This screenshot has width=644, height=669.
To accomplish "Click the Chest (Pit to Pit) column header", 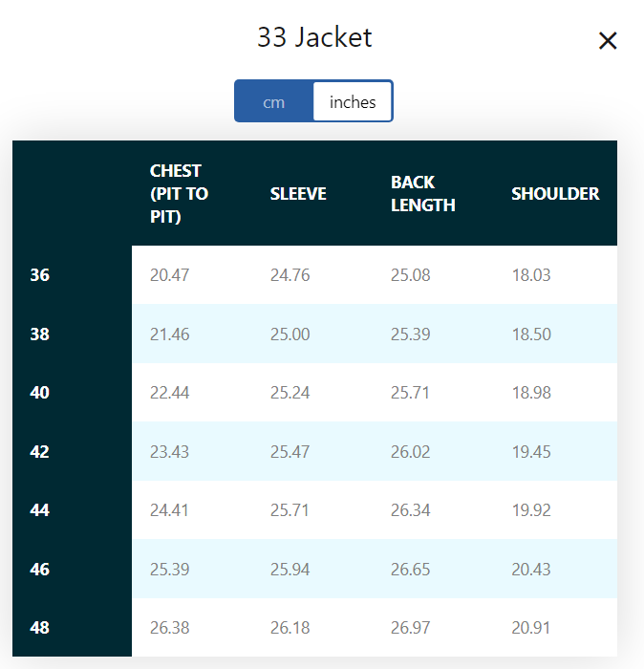I will [x=179, y=194].
